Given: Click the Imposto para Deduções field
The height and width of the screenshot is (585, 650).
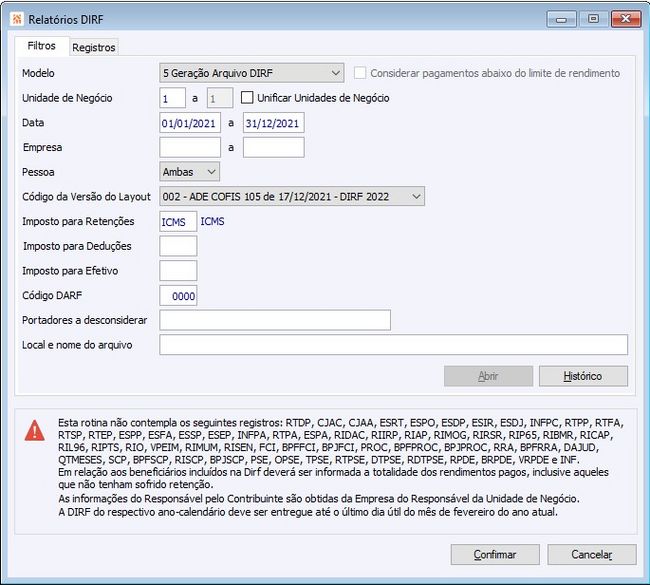Looking at the screenshot, I should 178,246.
